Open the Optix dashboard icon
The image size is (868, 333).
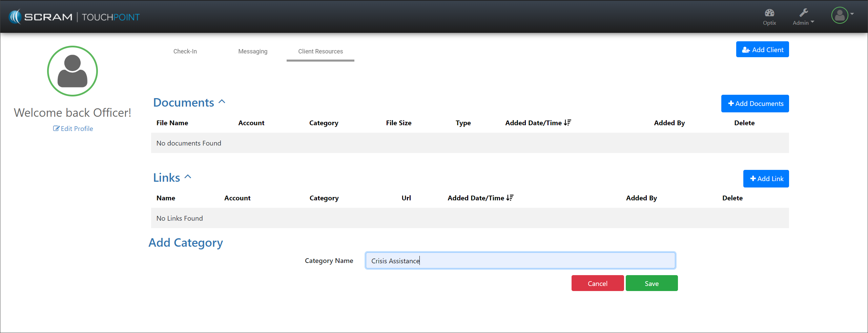click(769, 17)
